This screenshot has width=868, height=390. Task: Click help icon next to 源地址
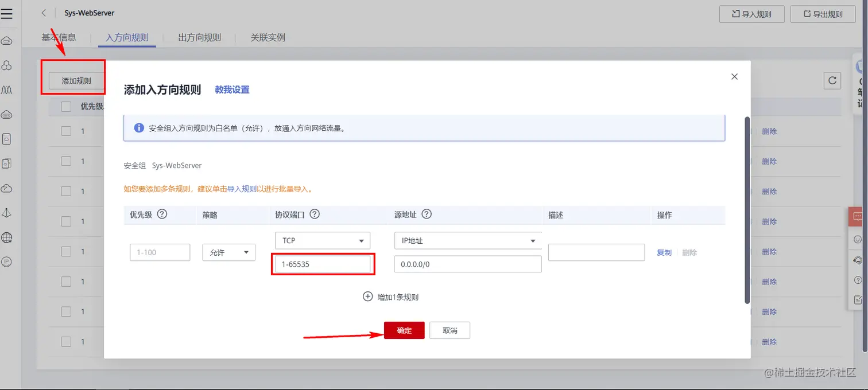tap(427, 214)
